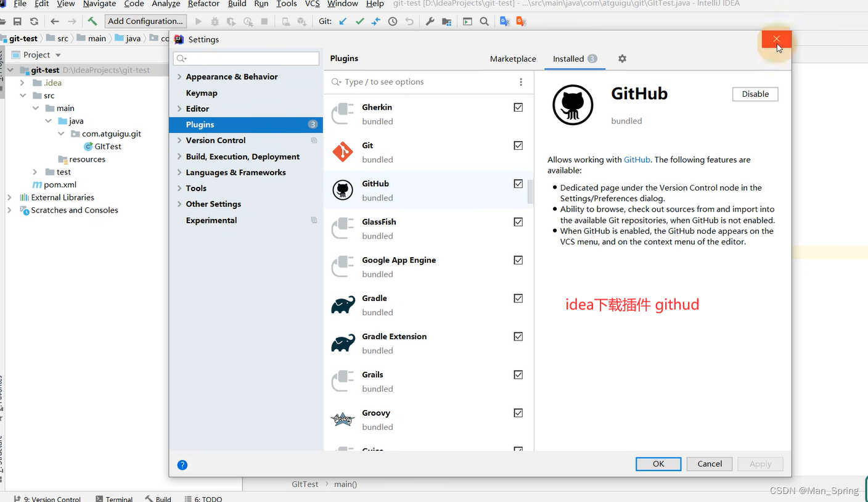Click the Gradle Extension elephant icon
The height and width of the screenshot is (502, 868).
click(x=343, y=343)
